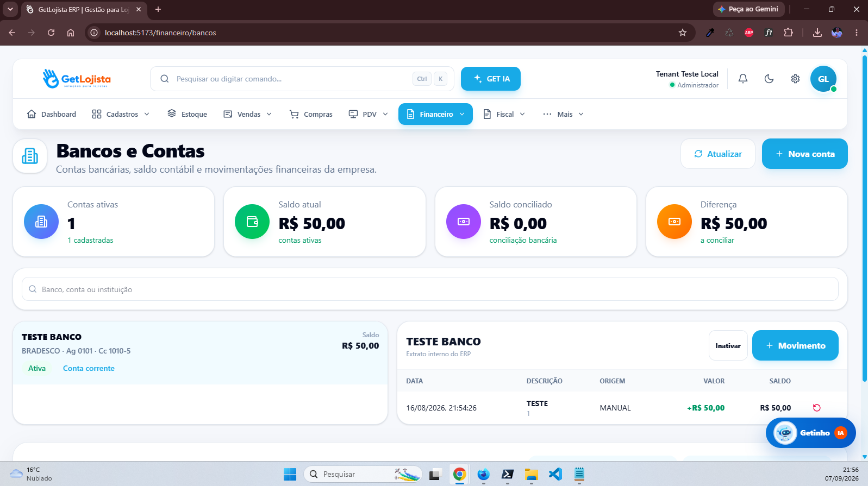
Task: Open the Estoque menu item
Action: (188, 114)
